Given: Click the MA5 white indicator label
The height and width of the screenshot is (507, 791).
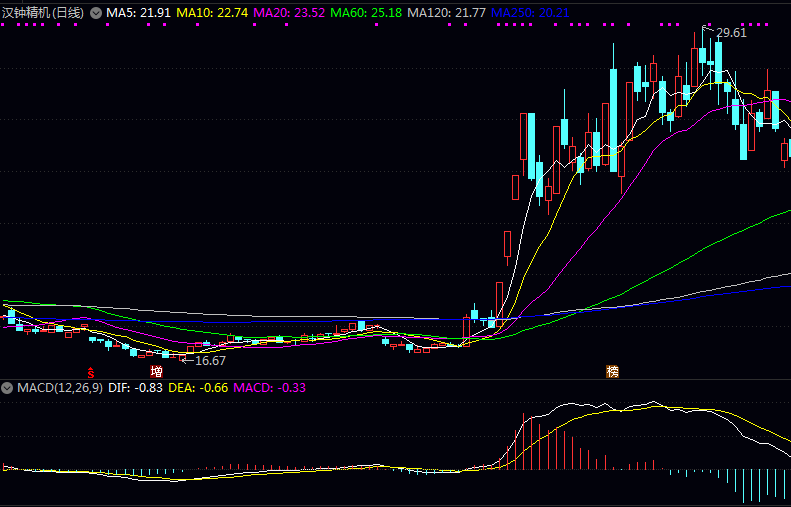Looking at the screenshot, I should pos(139,13).
